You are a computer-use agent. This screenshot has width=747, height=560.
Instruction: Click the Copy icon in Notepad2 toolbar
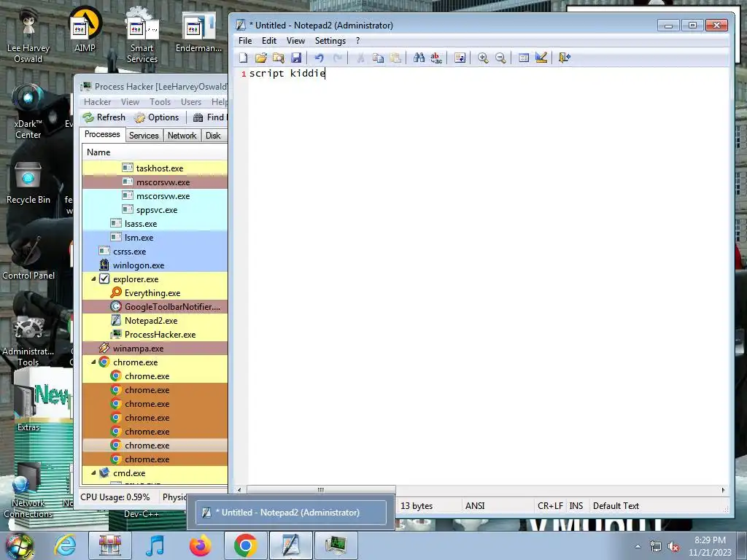(379, 58)
